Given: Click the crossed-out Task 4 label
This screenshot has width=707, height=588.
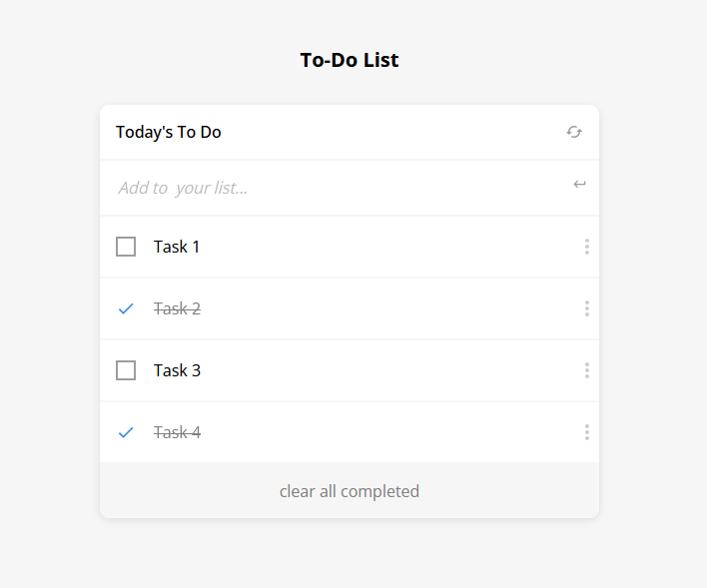Looking at the screenshot, I should [177, 432].
